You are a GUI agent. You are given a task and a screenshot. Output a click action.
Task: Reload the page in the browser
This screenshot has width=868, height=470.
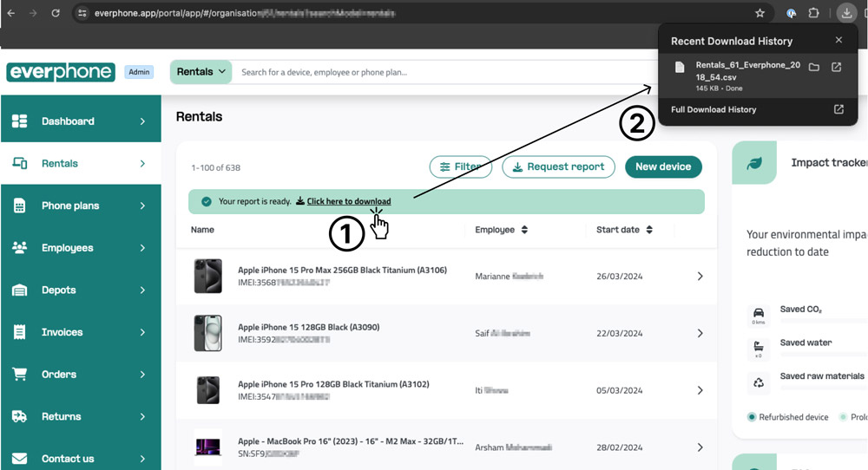click(x=56, y=13)
